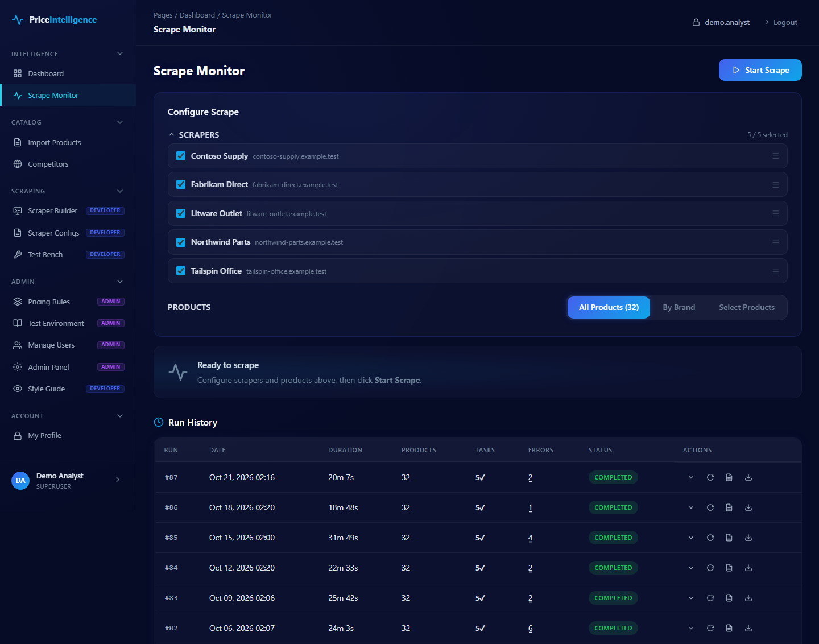Collapse the SCRAPERS section chevron
This screenshot has height=644, width=819.
172,135
